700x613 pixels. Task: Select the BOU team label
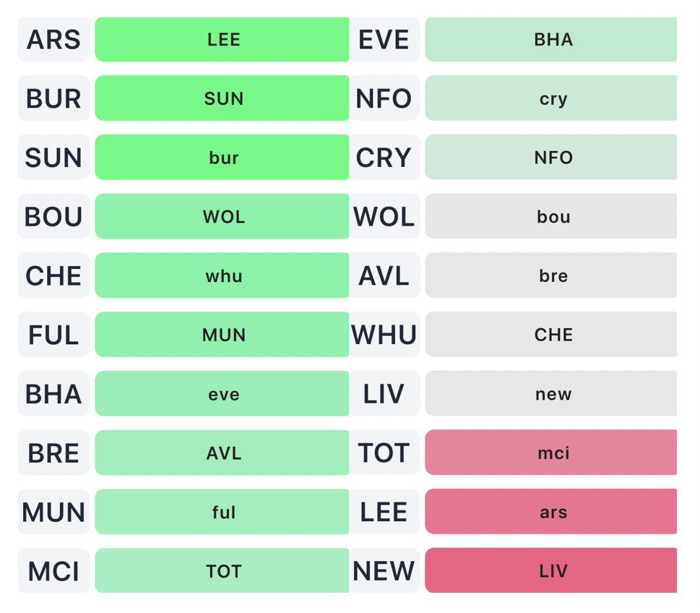(53, 217)
